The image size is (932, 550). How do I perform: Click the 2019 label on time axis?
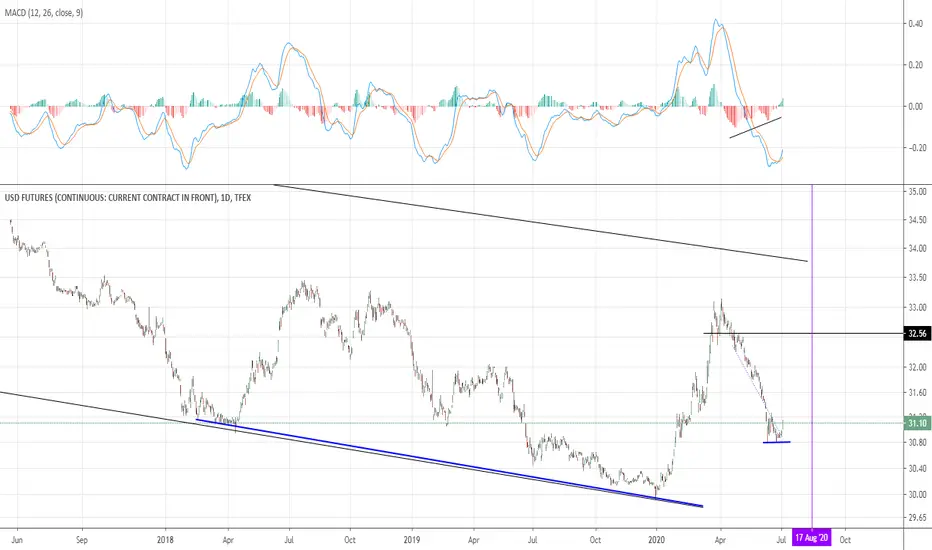coord(412,540)
